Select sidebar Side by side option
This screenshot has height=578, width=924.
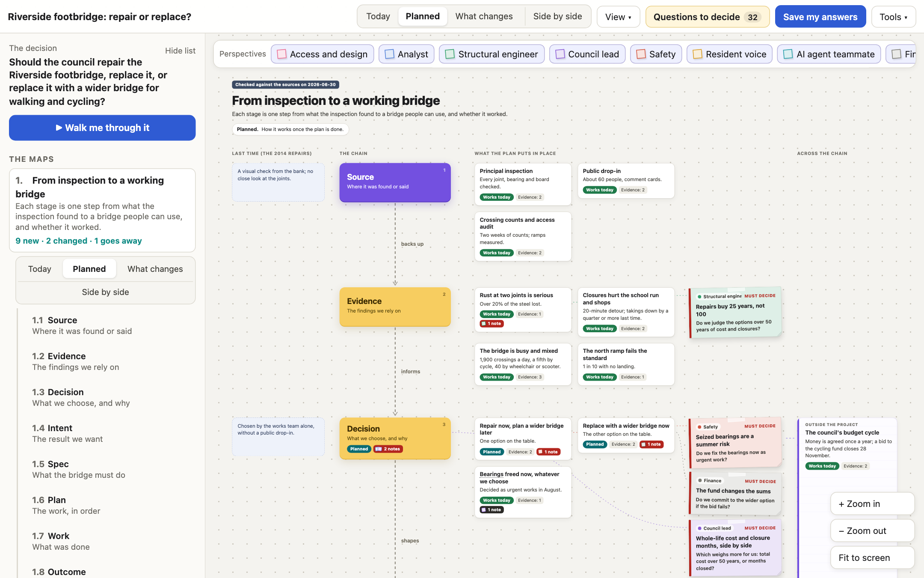pyautogui.click(x=105, y=292)
